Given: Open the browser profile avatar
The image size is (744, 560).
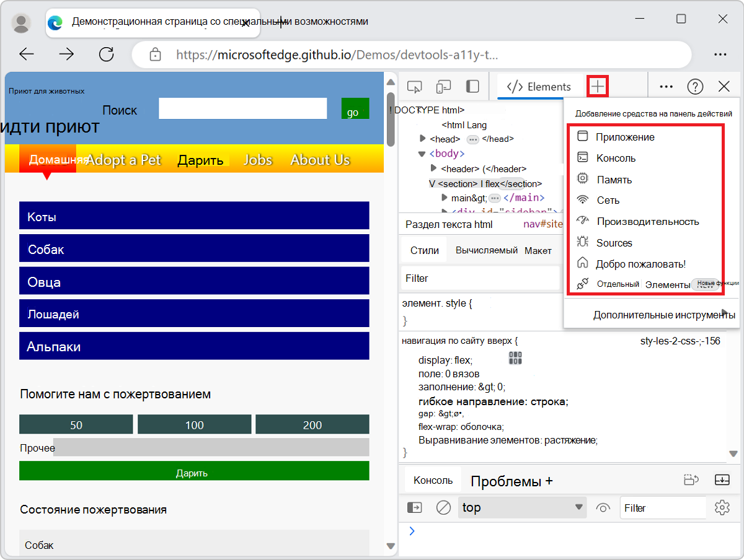Looking at the screenshot, I should point(22,23).
